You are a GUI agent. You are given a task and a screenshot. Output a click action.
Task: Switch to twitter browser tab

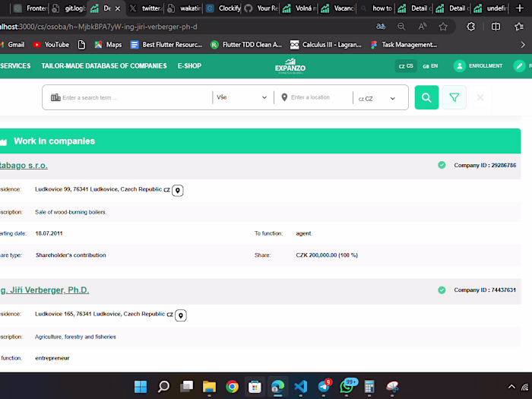[146, 8]
